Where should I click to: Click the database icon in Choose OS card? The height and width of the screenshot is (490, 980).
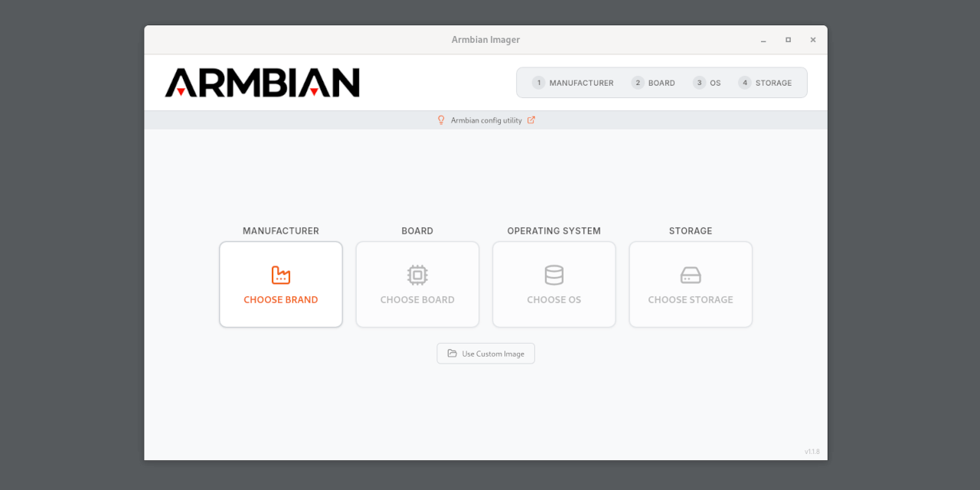[x=554, y=275]
